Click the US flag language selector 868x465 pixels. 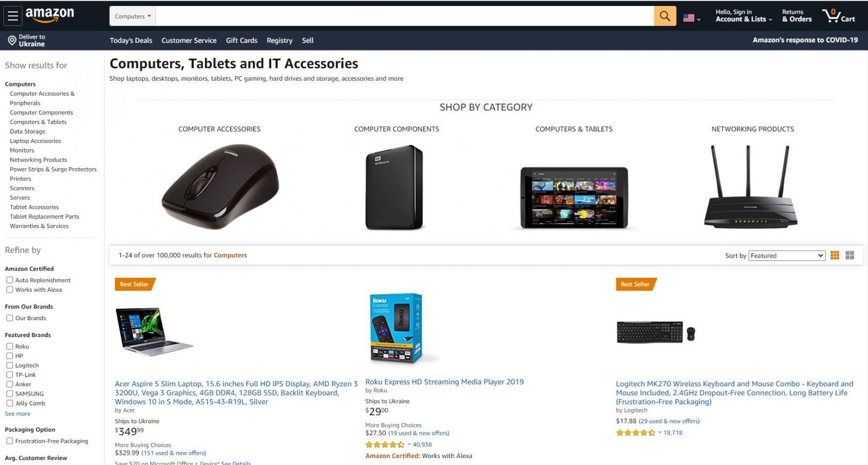tap(691, 18)
